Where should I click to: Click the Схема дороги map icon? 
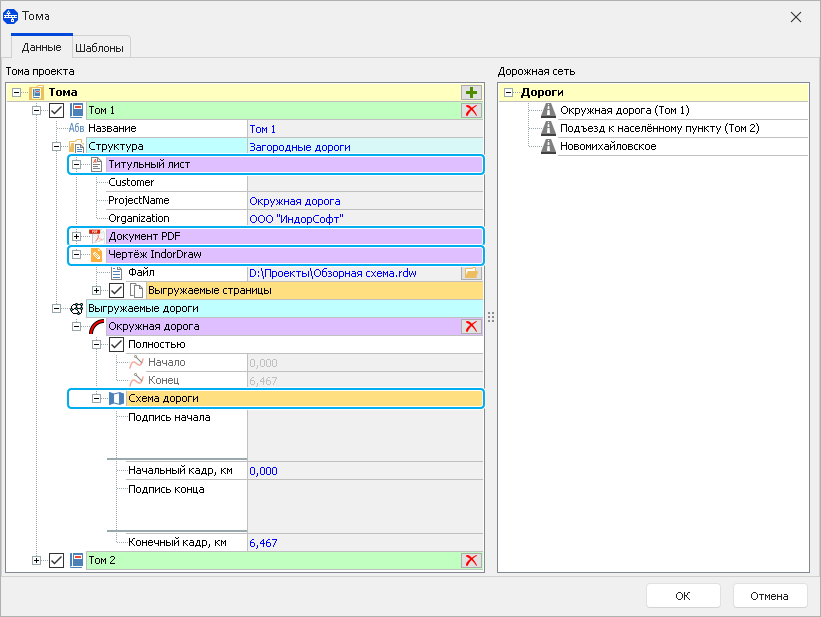pos(116,399)
